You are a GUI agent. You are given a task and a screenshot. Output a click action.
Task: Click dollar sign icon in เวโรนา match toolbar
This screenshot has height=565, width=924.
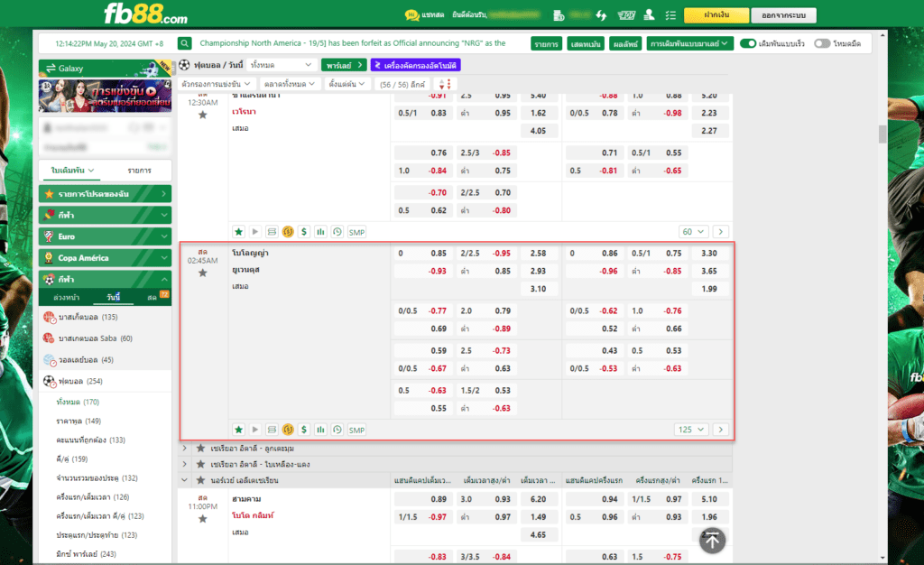click(304, 232)
